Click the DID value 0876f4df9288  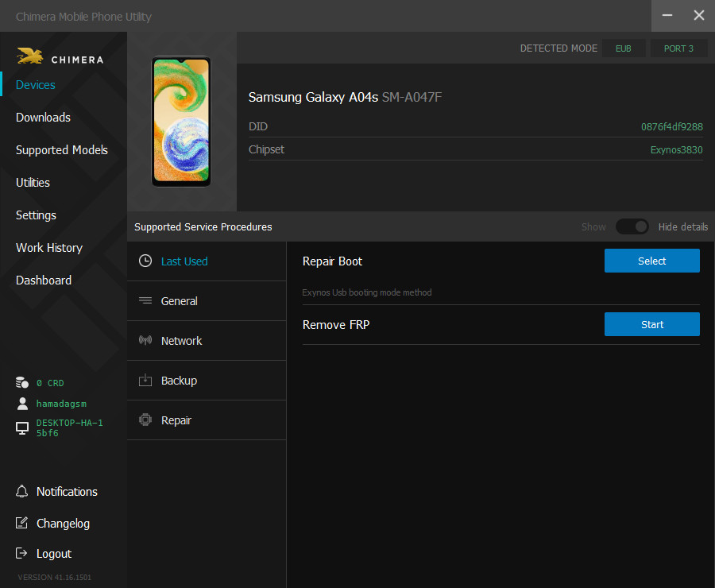[x=671, y=127]
